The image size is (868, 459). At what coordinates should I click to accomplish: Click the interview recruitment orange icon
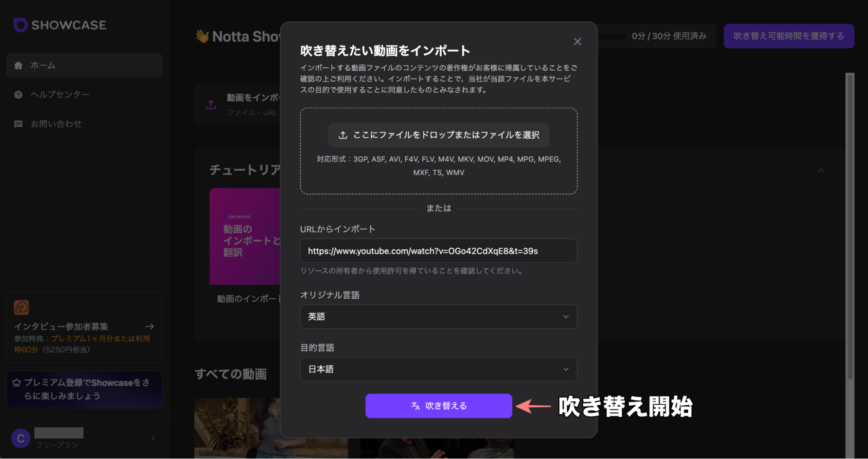click(x=21, y=307)
